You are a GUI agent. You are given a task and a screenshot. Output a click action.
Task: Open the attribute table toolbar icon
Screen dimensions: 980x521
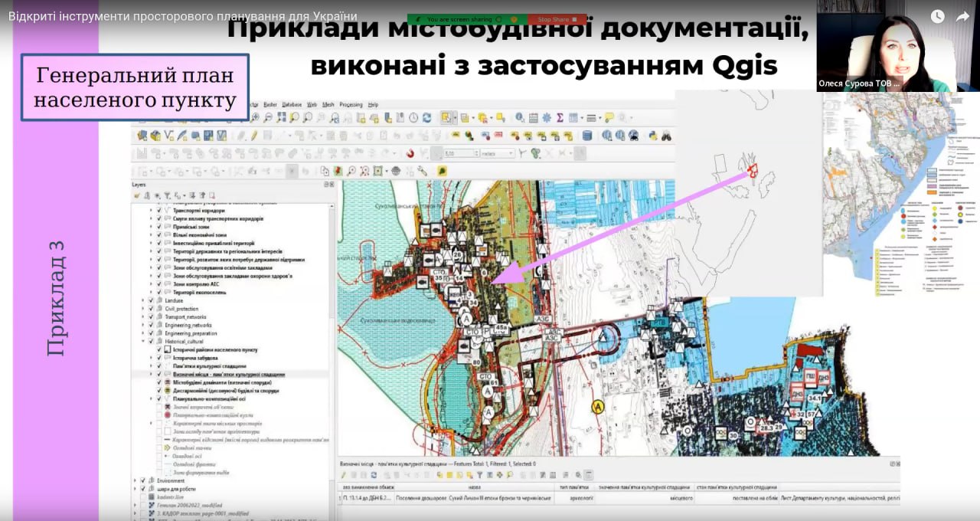[x=533, y=118]
